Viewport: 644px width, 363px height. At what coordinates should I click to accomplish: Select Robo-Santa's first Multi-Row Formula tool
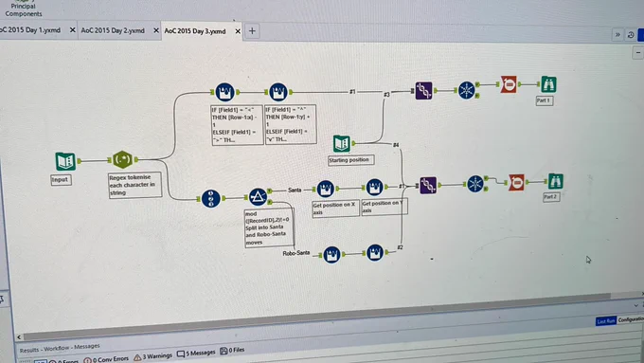(331, 254)
